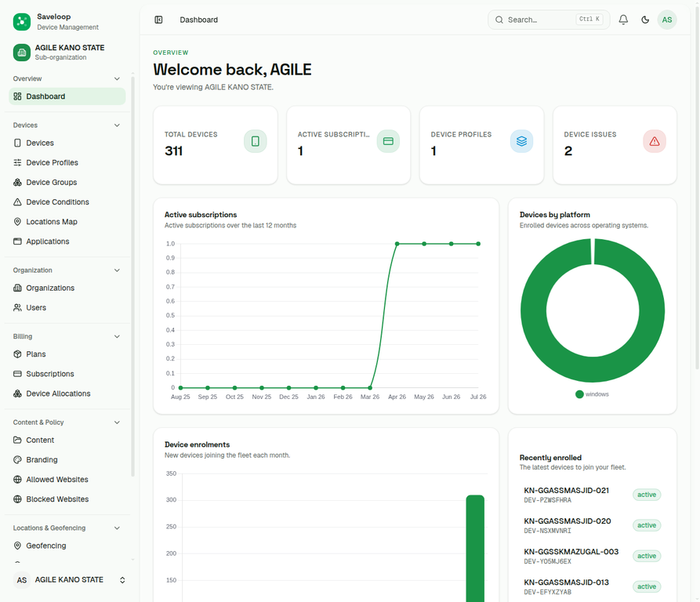
Task: Open the Device Profiles menu item
Action: [x=67, y=162]
